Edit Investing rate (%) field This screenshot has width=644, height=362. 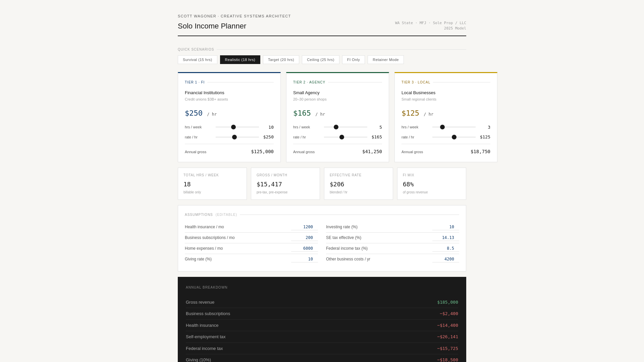(x=446, y=227)
